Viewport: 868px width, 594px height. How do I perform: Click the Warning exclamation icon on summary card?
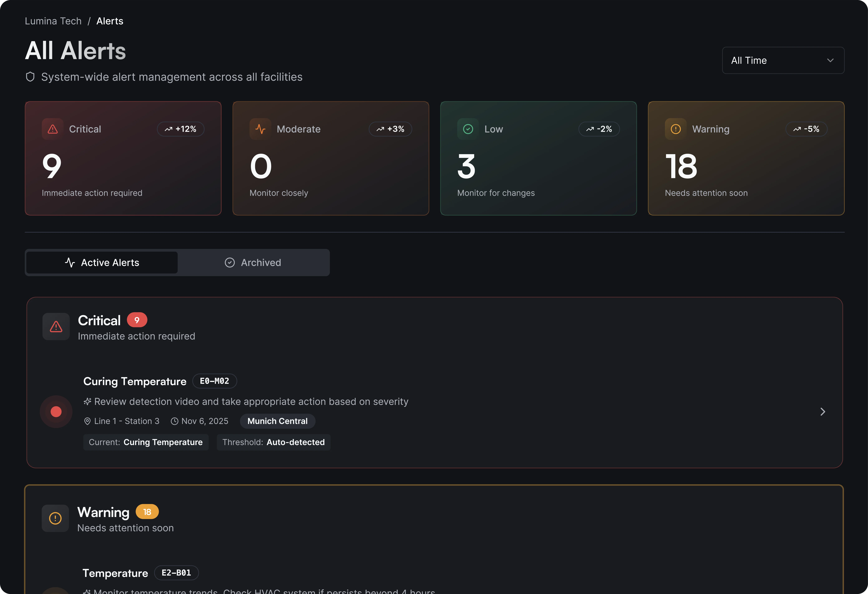pyautogui.click(x=676, y=129)
